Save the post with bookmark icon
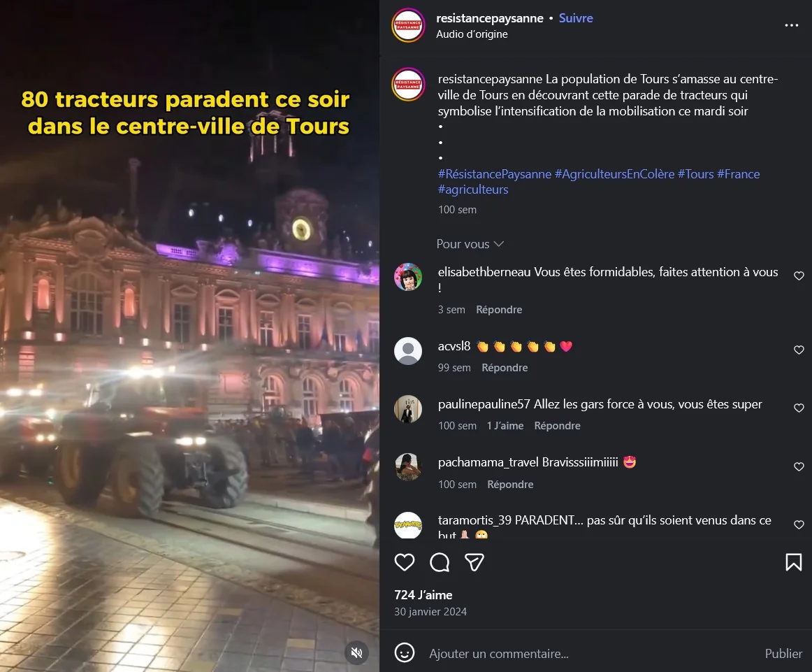The height and width of the screenshot is (672, 812). tap(793, 562)
